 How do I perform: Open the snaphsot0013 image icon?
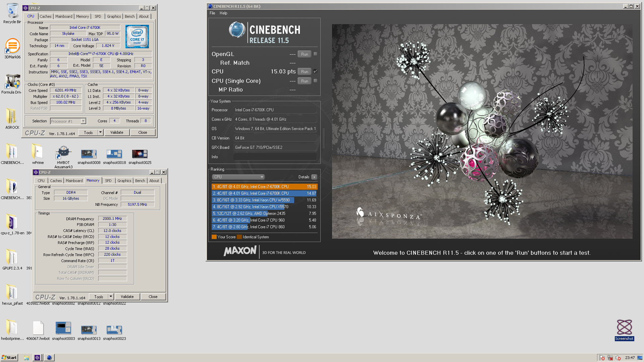point(89,330)
